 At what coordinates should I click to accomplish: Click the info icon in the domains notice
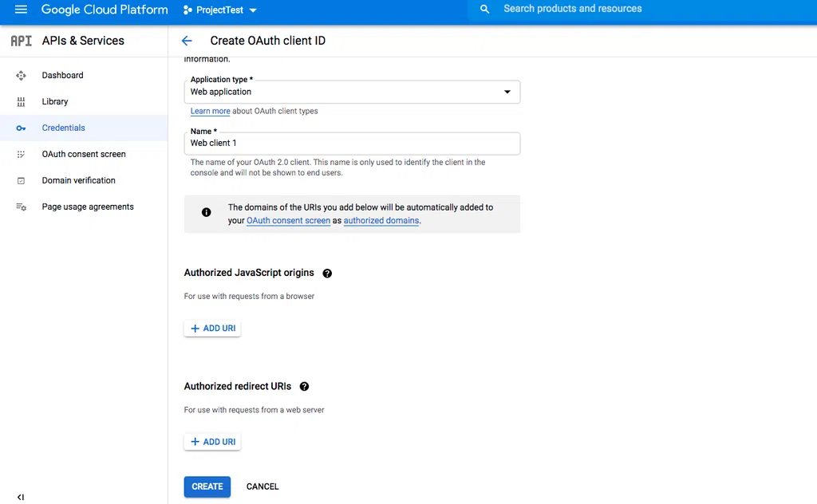point(207,212)
